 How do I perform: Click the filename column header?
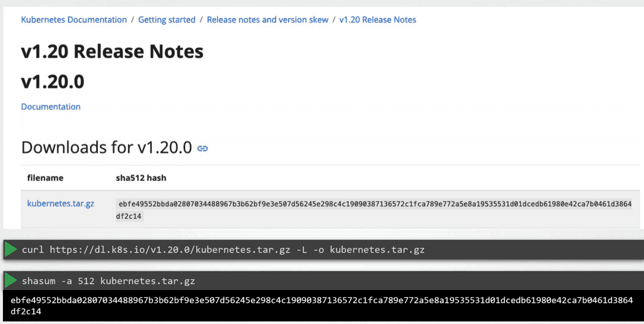(45, 177)
